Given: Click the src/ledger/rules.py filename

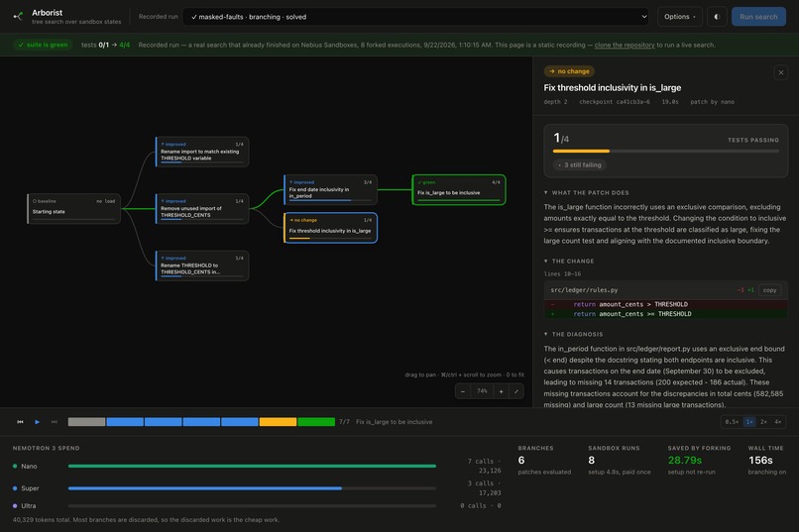Looking at the screenshot, I should tap(584, 290).
